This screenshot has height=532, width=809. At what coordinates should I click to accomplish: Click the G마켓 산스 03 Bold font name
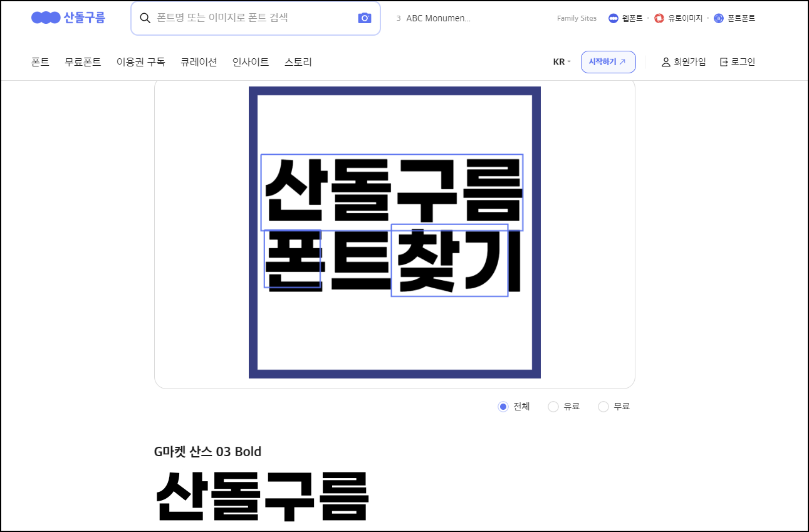(x=207, y=451)
